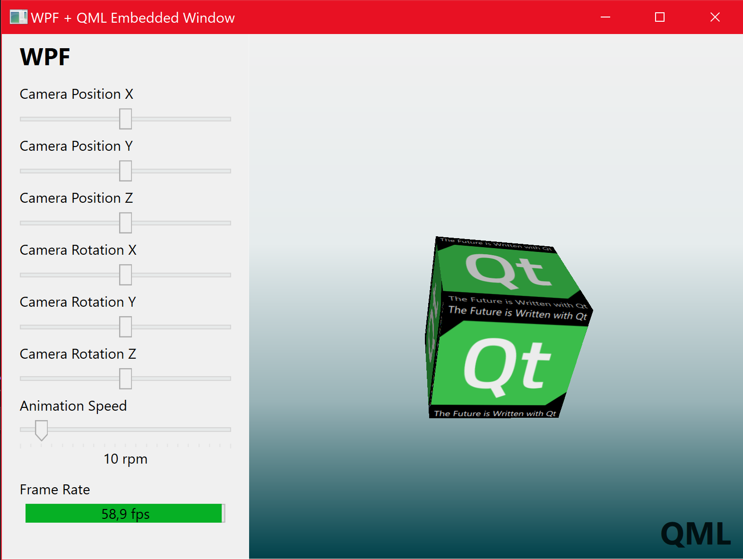Minimize the WPF + QML window
743x560 pixels.
(605, 17)
